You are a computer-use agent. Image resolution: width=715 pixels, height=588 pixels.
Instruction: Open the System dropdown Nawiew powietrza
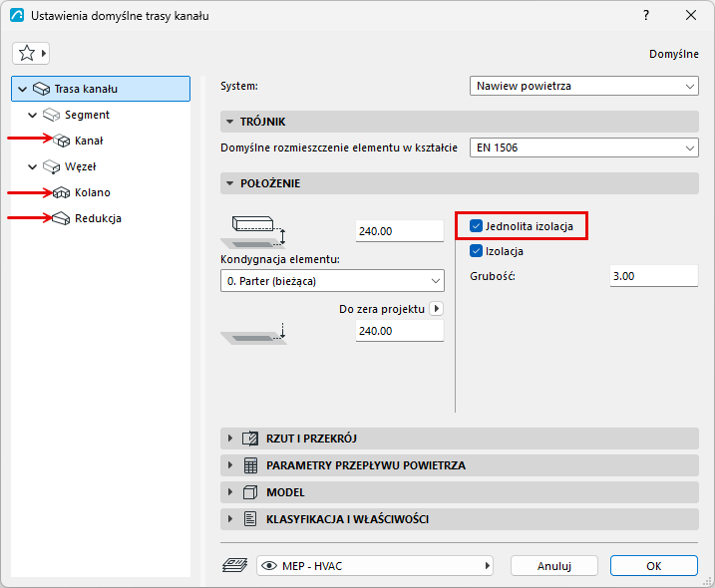tap(584, 86)
